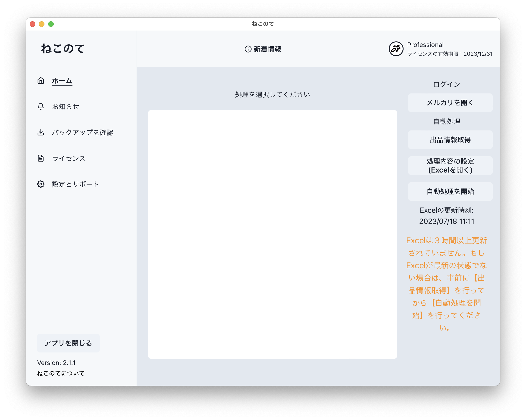Open 設定とサポート settings page
The width and height of the screenshot is (526, 420).
coord(76,184)
